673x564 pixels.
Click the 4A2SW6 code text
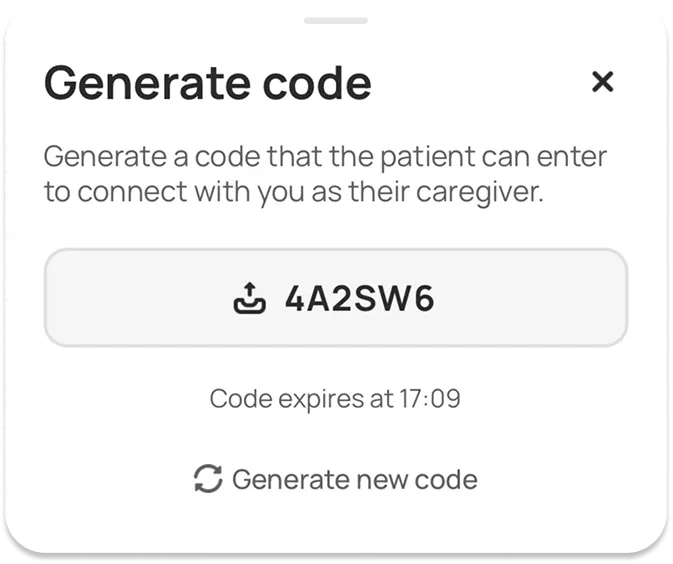click(360, 298)
